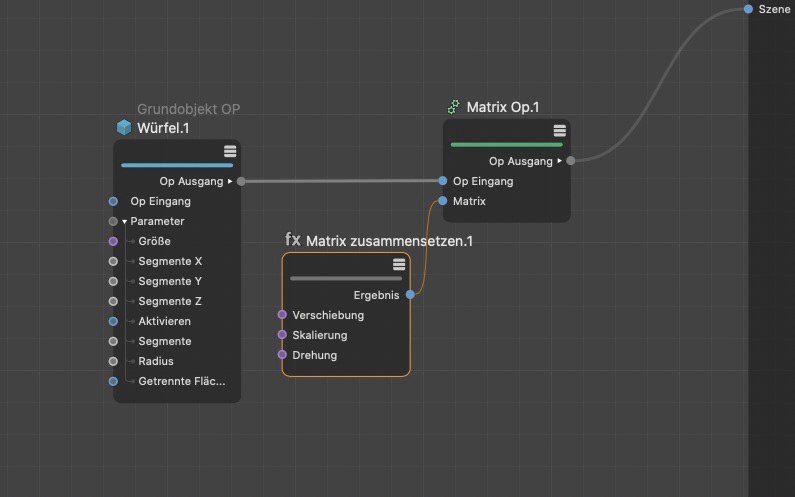The width and height of the screenshot is (795, 497).
Task: Click the Matrix input port on Matrix Op.1
Action: click(442, 201)
